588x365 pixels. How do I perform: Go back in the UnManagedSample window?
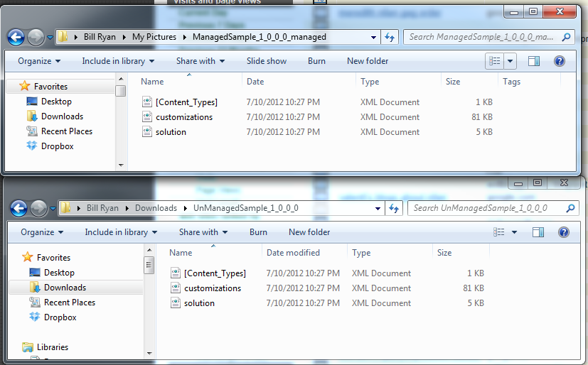coord(18,208)
